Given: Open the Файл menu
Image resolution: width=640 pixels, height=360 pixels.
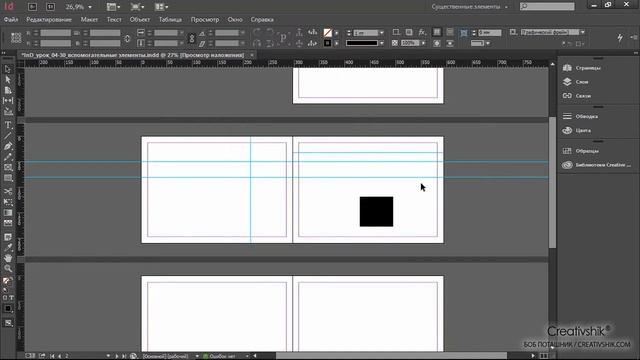Looking at the screenshot, I should pos(11,20).
